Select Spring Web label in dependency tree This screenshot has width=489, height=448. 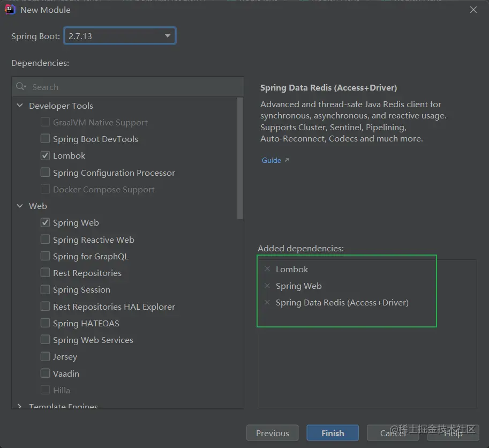[x=76, y=223]
